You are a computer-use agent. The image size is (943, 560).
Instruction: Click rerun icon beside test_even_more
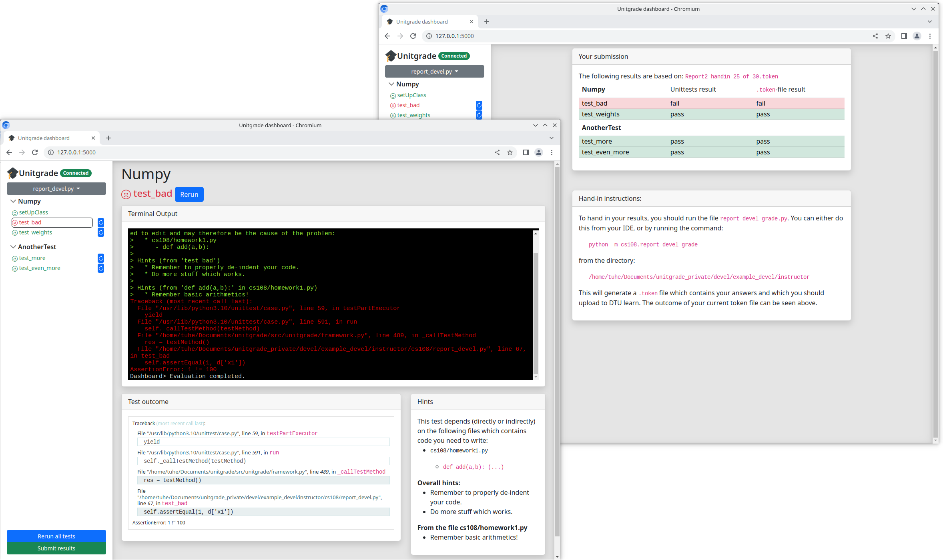pos(101,268)
